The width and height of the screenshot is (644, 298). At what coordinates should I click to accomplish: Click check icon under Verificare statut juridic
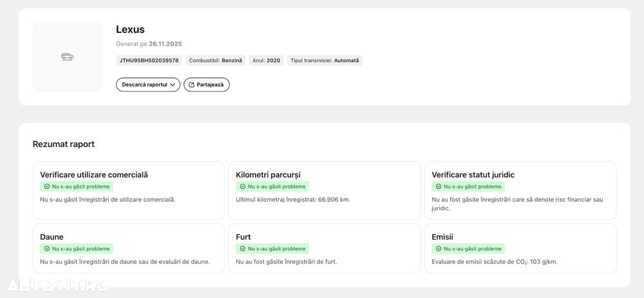click(x=439, y=186)
